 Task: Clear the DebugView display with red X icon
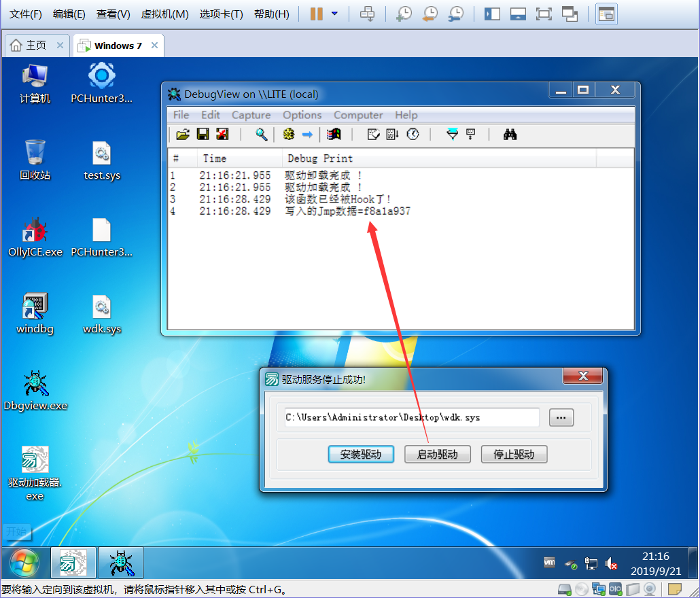point(222,135)
